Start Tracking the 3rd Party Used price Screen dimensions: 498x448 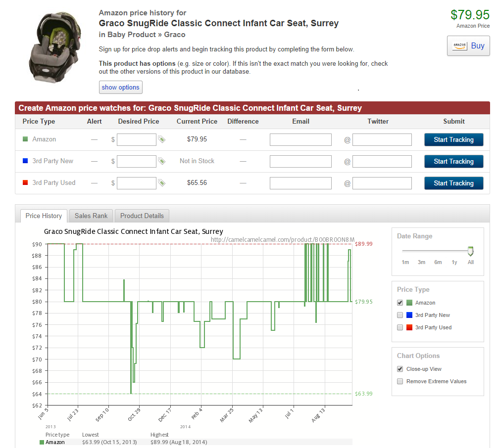[454, 183]
